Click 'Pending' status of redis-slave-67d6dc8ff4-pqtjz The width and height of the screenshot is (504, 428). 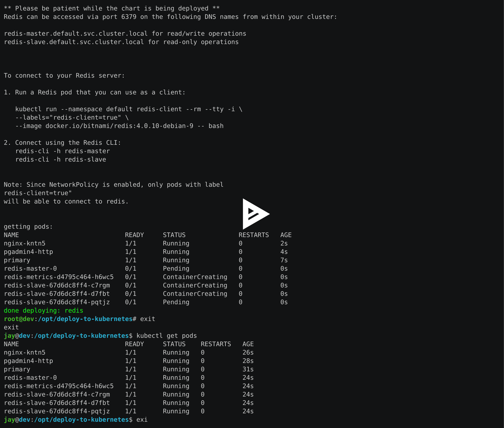176,302
